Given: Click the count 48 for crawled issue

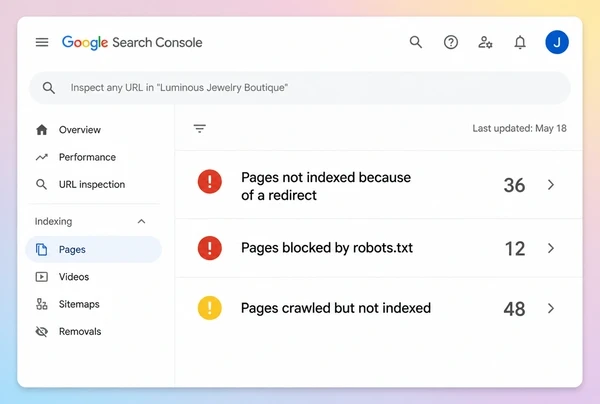Looking at the screenshot, I should pos(514,309).
